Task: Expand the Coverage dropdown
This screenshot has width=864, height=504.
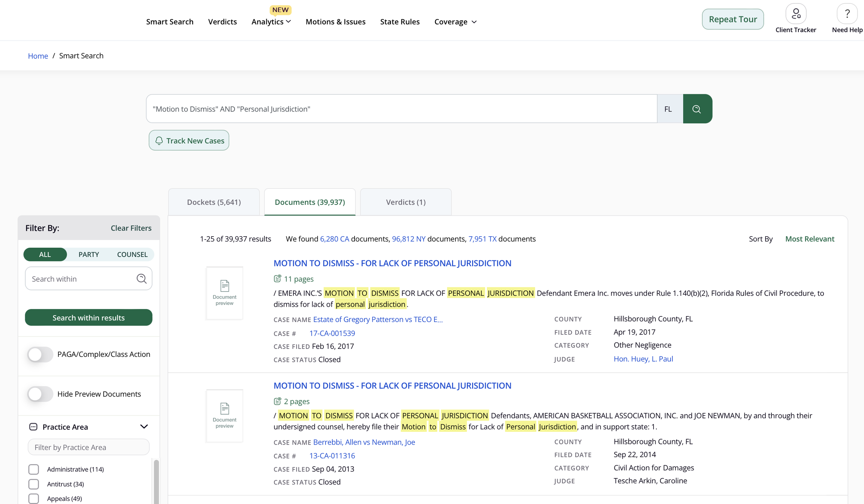Action: coord(455,22)
